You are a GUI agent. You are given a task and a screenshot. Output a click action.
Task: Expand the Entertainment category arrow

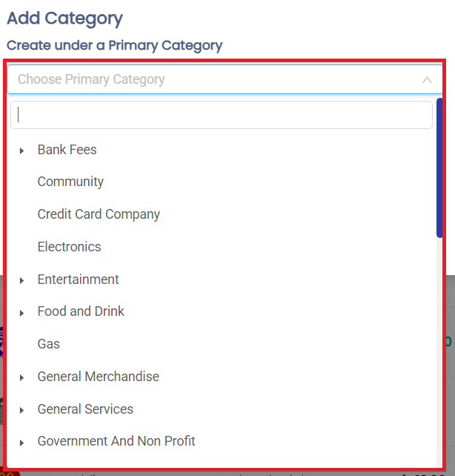[22, 280]
